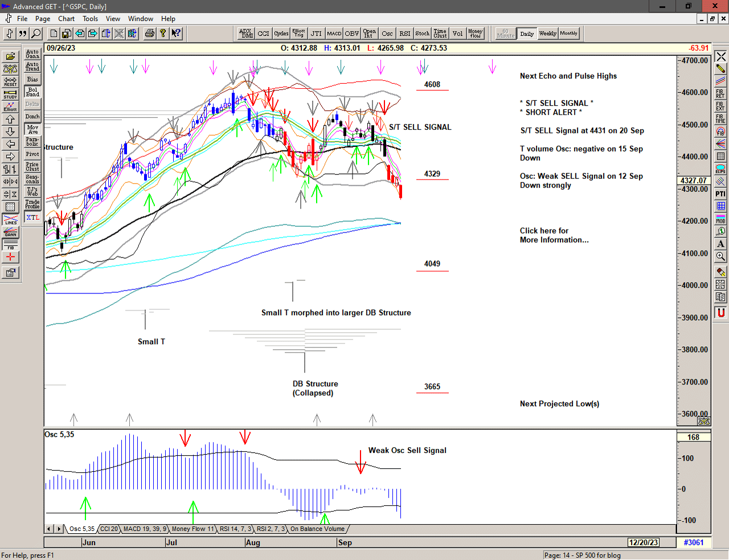Switch to the MACD 19, 39, 9 tab
Image resolution: width=729 pixels, height=560 pixels.
click(145, 529)
